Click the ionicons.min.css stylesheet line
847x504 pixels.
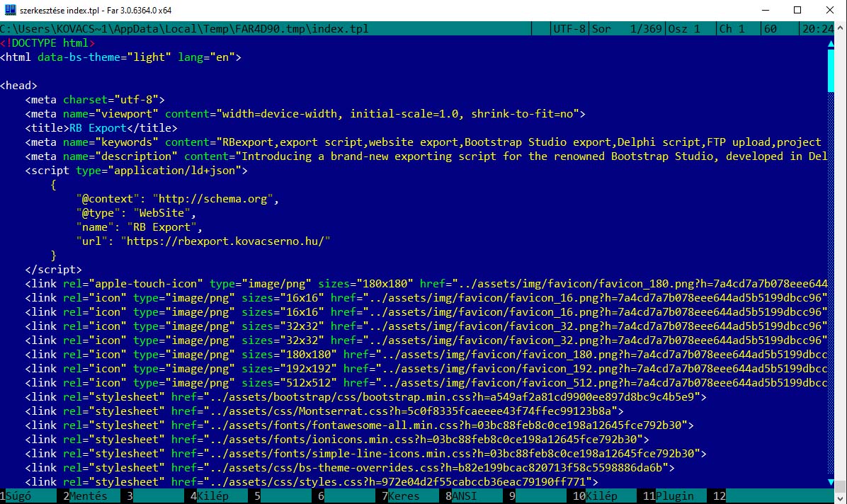tap(337, 439)
